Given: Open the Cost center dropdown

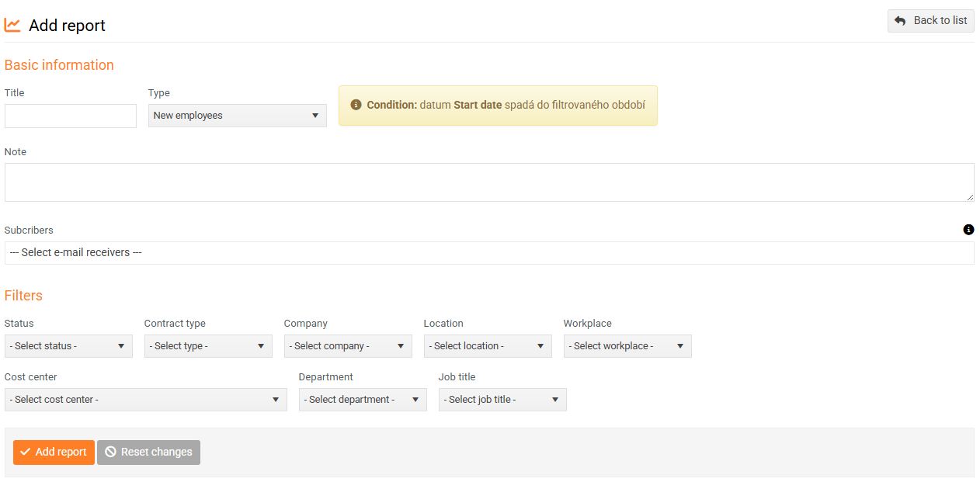Looking at the screenshot, I should [x=145, y=400].
